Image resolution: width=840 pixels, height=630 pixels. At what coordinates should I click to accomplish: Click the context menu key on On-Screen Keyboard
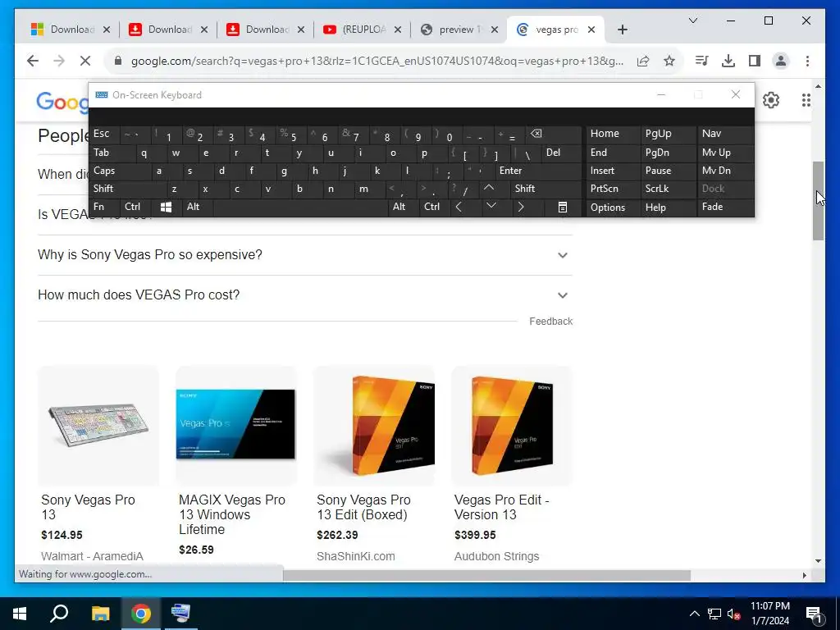point(562,207)
